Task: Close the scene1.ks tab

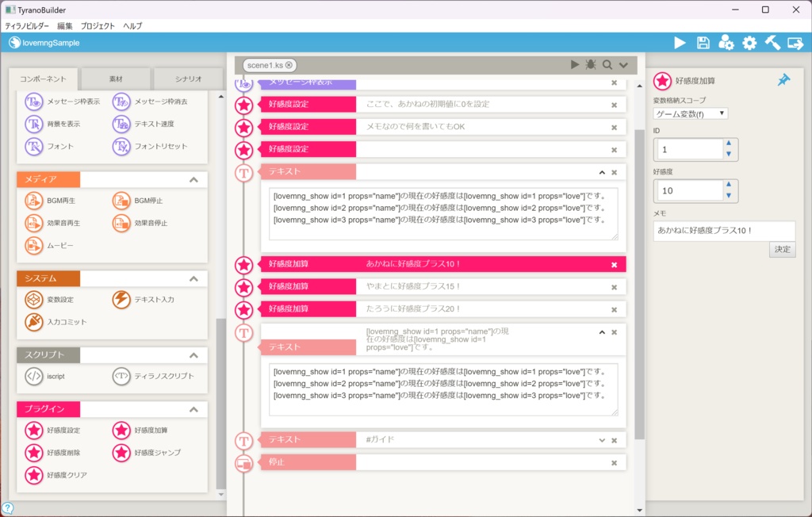Action: pyautogui.click(x=289, y=65)
